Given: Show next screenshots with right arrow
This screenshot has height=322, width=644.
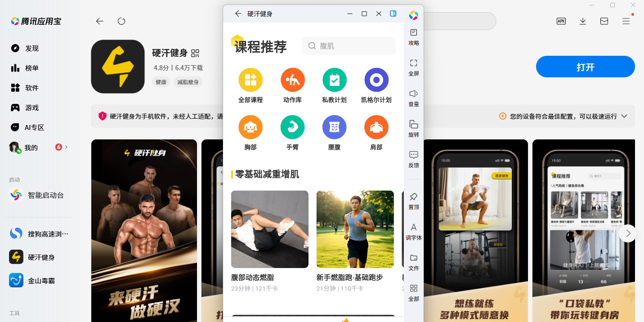Looking at the screenshot, I should tap(628, 233).
